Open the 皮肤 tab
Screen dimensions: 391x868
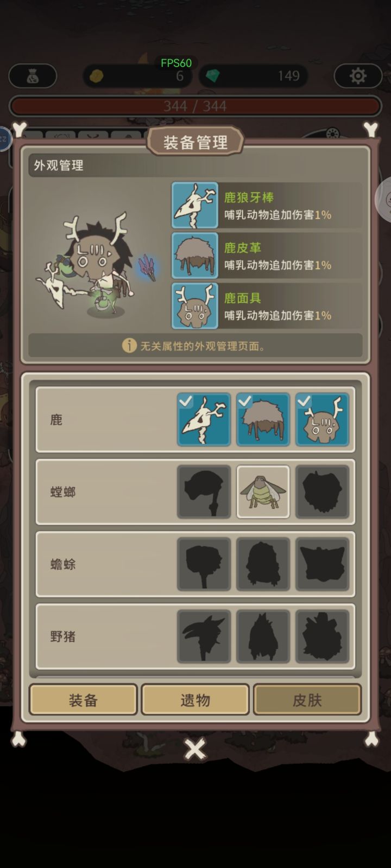coord(307,700)
